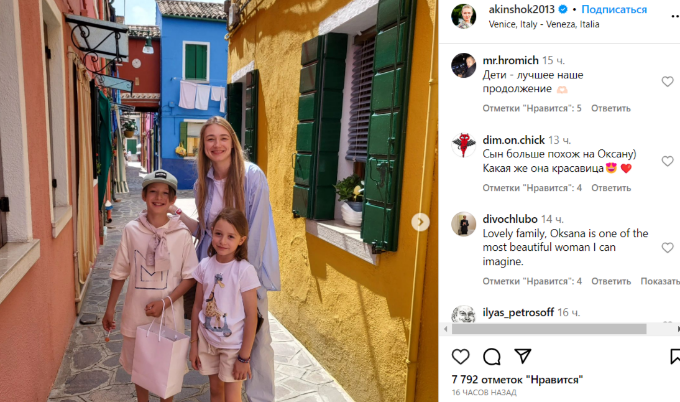Click horizontal scrollbar in comments panel
The image size is (680, 402).
click(x=549, y=329)
